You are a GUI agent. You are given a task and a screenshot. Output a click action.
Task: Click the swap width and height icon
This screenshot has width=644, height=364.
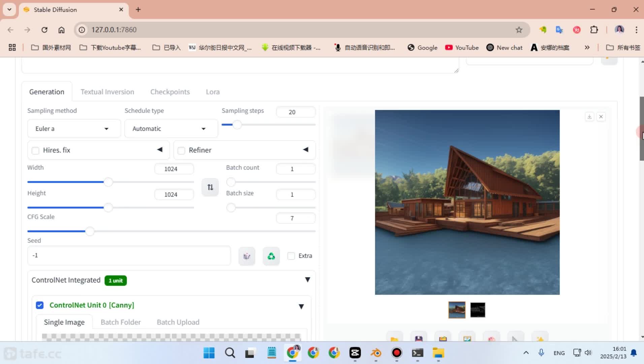(x=210, y=187)
